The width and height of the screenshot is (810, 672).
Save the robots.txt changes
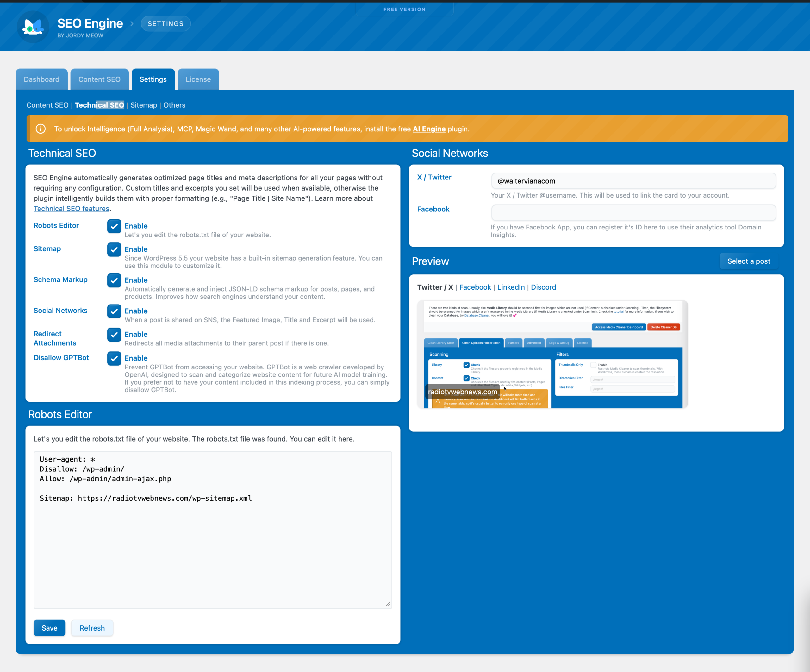click(49, 628)
